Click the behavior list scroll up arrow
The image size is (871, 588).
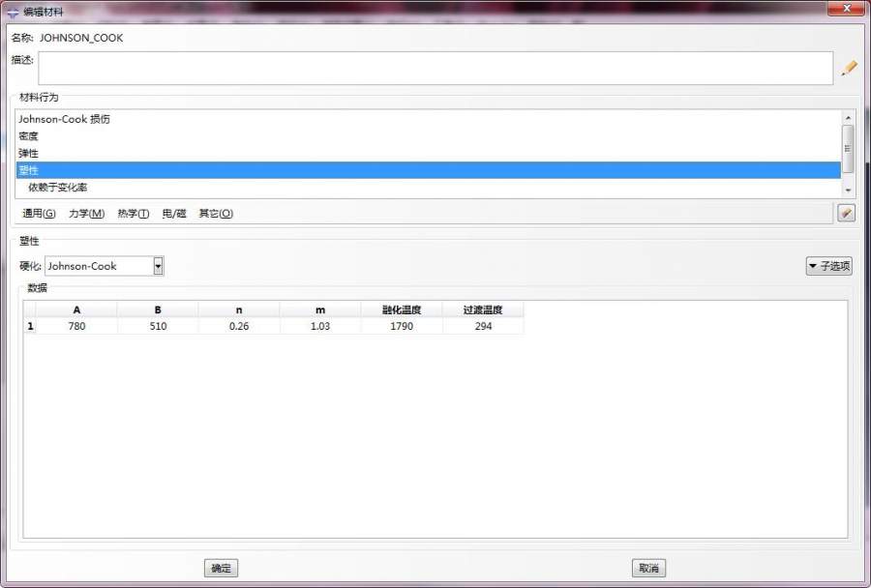click(x=848, y=118)
